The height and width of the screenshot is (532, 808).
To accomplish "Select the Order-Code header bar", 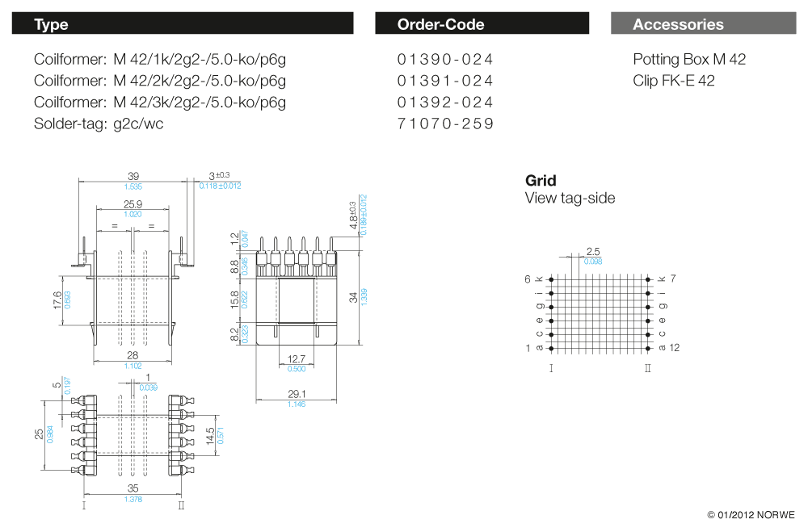I will [482, 24].
